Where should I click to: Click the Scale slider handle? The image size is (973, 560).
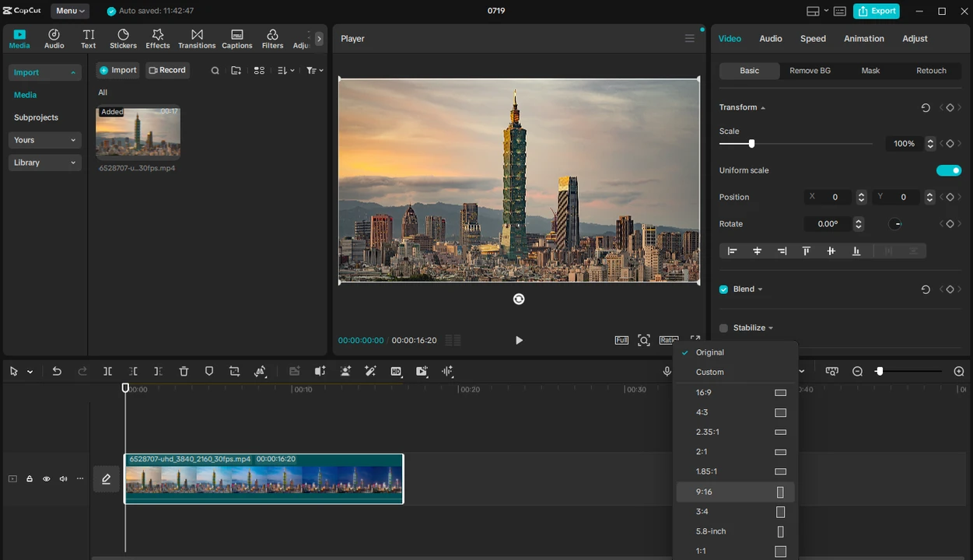click(751, 144)
